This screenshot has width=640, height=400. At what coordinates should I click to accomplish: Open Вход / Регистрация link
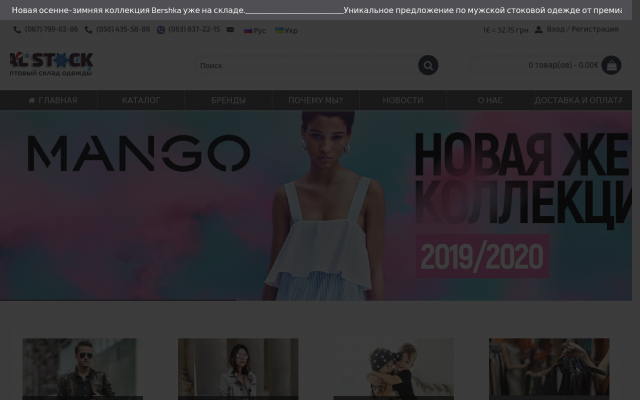point(582,29)
